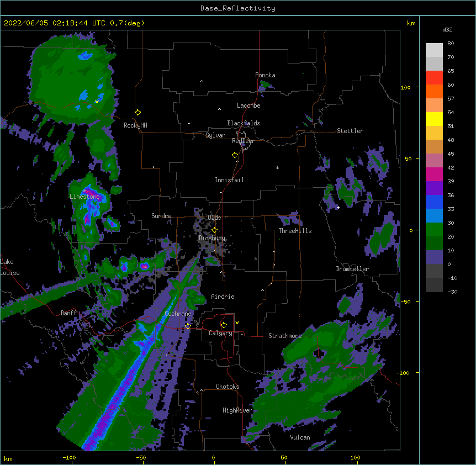476x465 pixels.
Task: Click the -30 value in dBZ legend
Action: click(x=452, y=292)
